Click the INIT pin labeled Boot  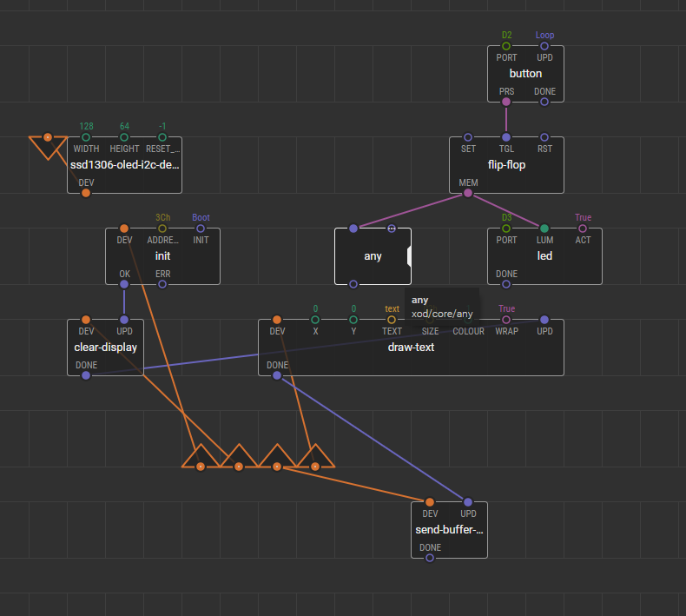201,229
